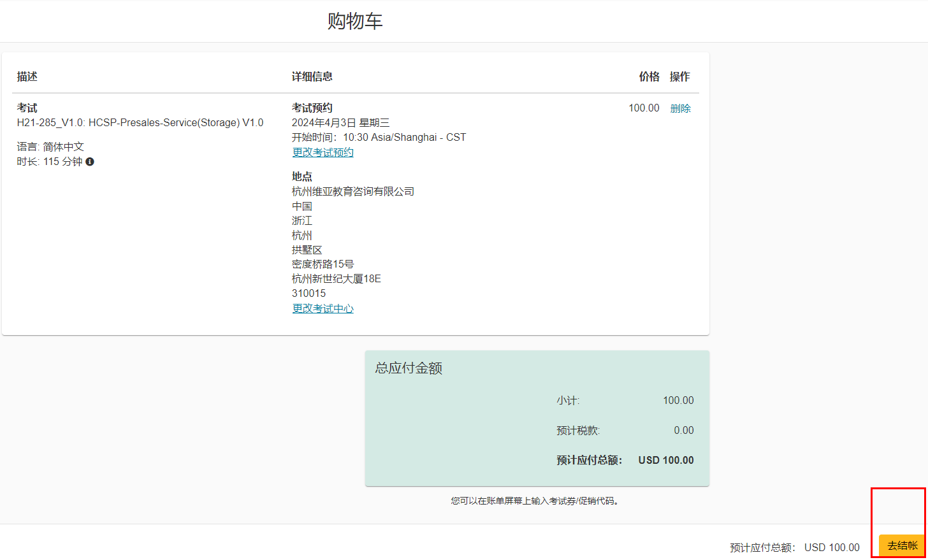This screenshot has height=560, width=928.
Task: Click the footer total USD 100.00
Action: tap(832, 547)
